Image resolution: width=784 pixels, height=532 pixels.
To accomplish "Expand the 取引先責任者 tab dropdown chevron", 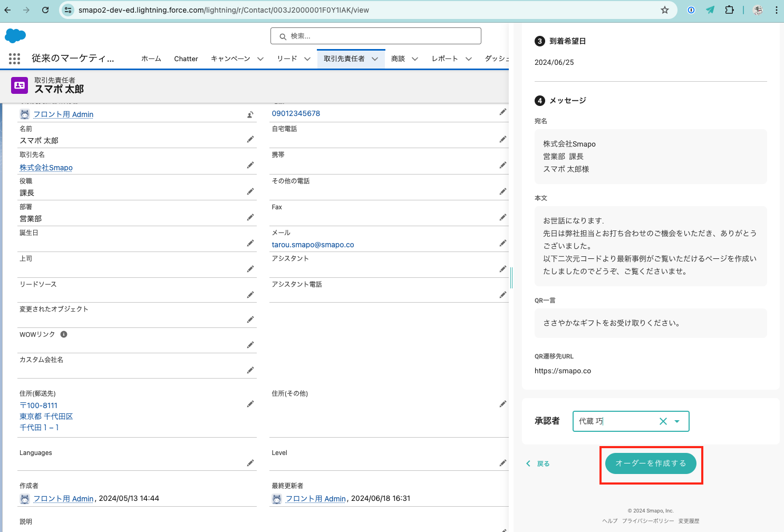I will tap(375, 59).
